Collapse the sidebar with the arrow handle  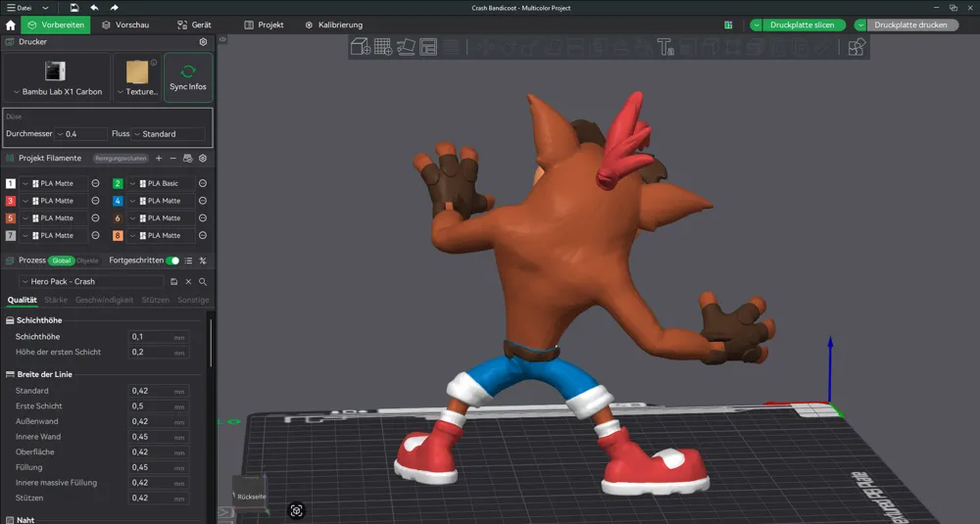tap(222, 39)
